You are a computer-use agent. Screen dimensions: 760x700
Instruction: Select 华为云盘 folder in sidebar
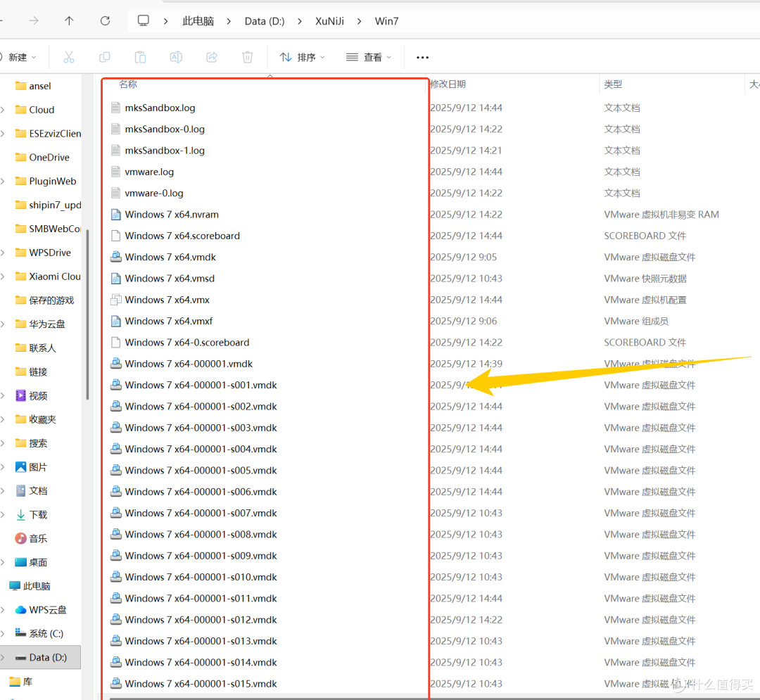[46, 324]
